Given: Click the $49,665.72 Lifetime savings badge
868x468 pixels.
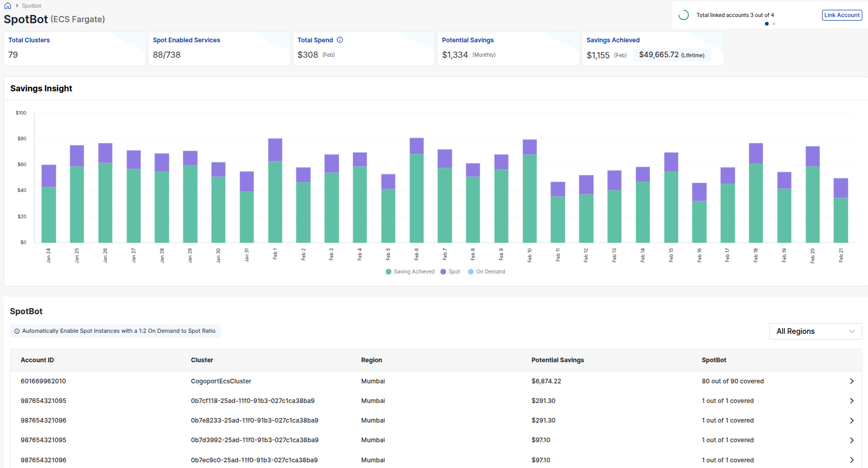Looking at the screenshot, I should (x=671, y=54).
